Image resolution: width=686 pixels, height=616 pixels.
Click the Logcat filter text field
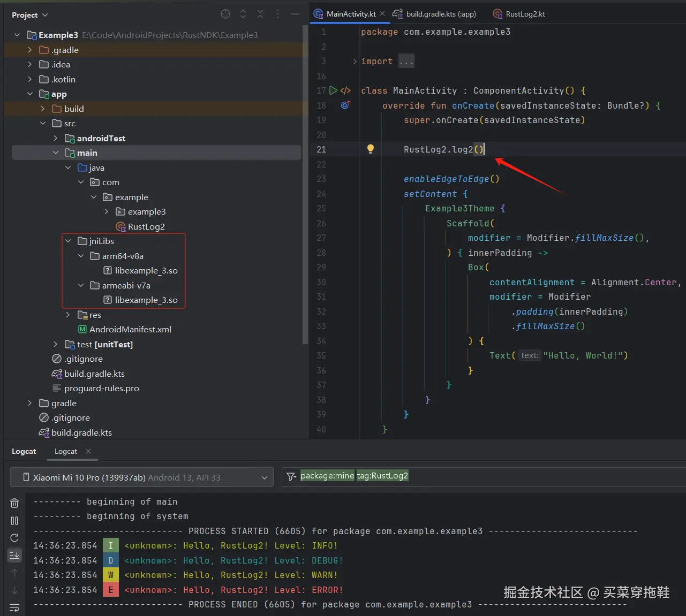coord(536,476)
